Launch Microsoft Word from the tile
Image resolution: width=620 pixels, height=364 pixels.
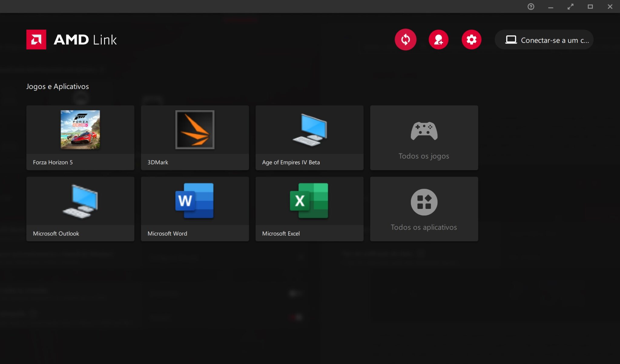coord(195,209)
